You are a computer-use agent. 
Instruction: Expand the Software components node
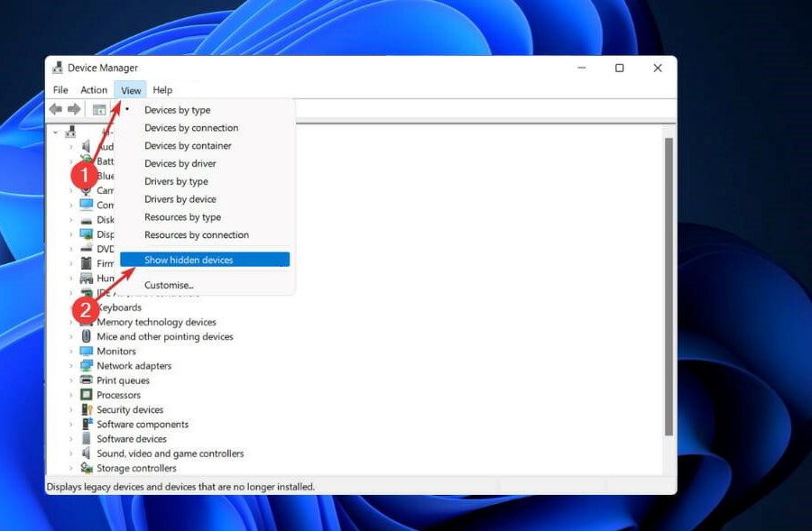71,425
